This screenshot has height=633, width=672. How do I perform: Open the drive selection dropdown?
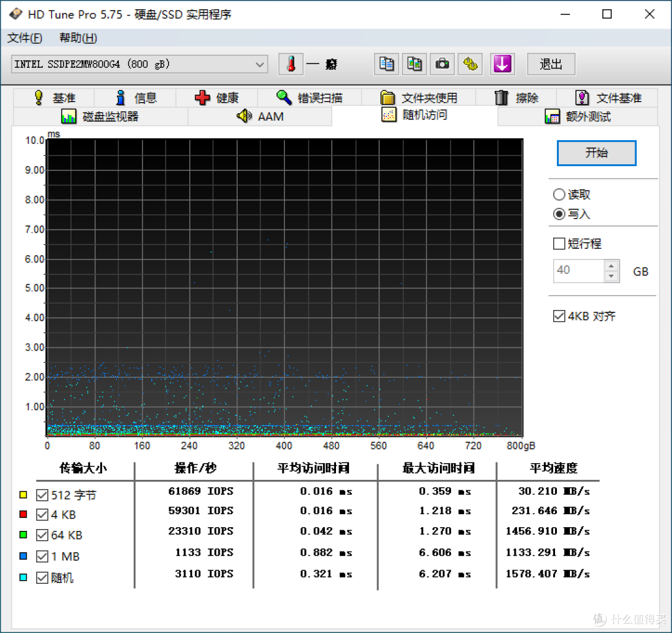point(261,63)
